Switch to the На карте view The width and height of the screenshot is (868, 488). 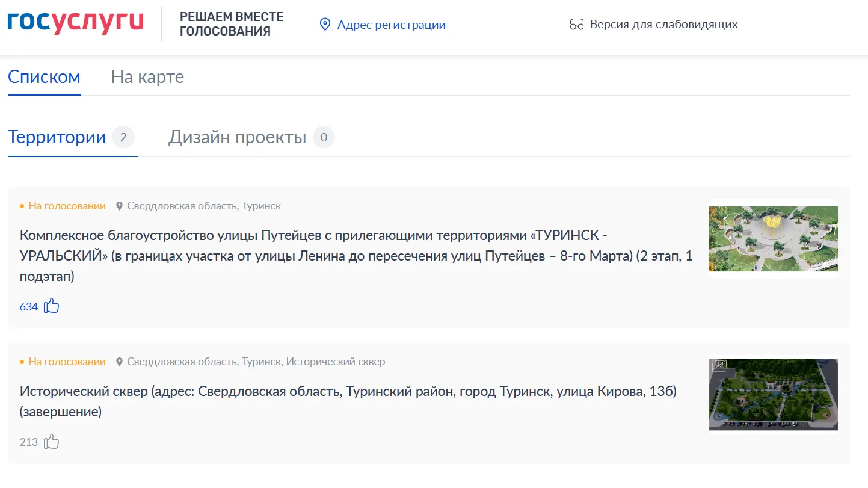point(147,77)
